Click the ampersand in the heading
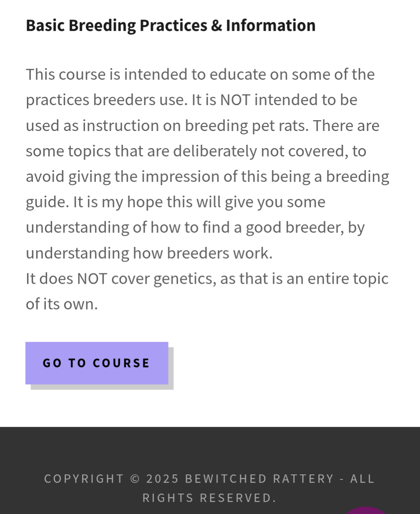The height and width of the screenshot is (514, 420). (216, 25)
